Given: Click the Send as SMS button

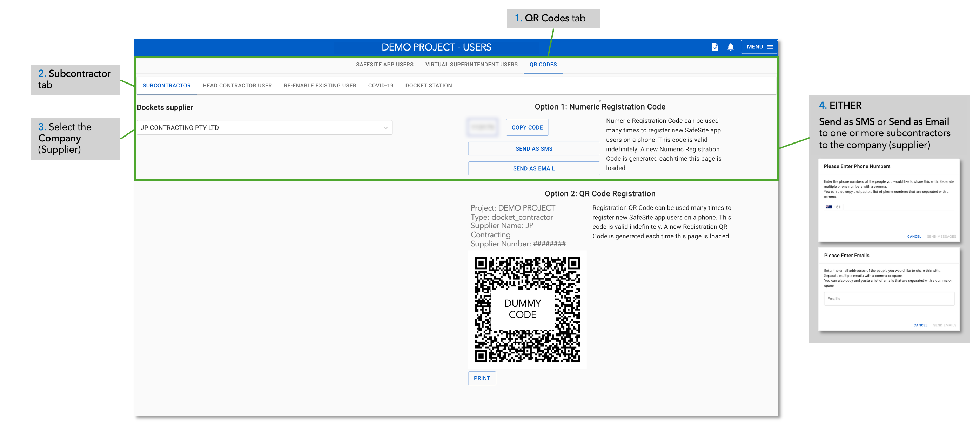Looking at the screenshot, I should [534, 149].
